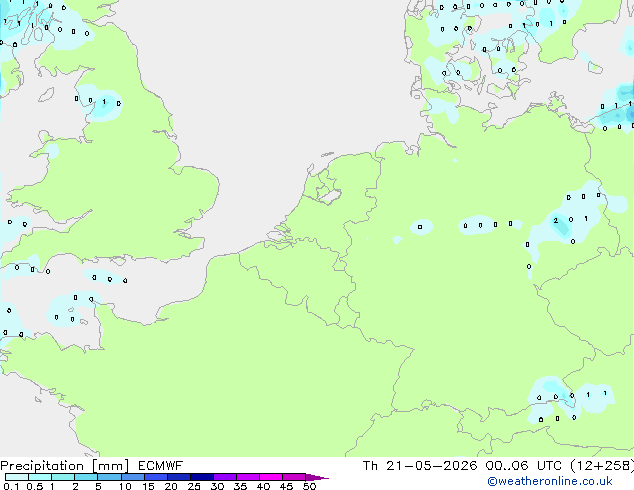Click the 35–40 mm legend color box
The width and height of the screenshot is (634, 490).
(247, 477)
